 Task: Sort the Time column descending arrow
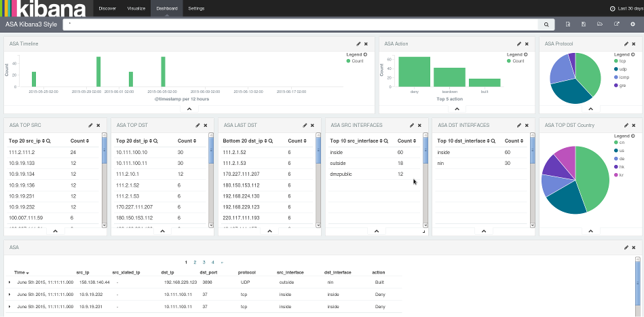tap(28, 273)
